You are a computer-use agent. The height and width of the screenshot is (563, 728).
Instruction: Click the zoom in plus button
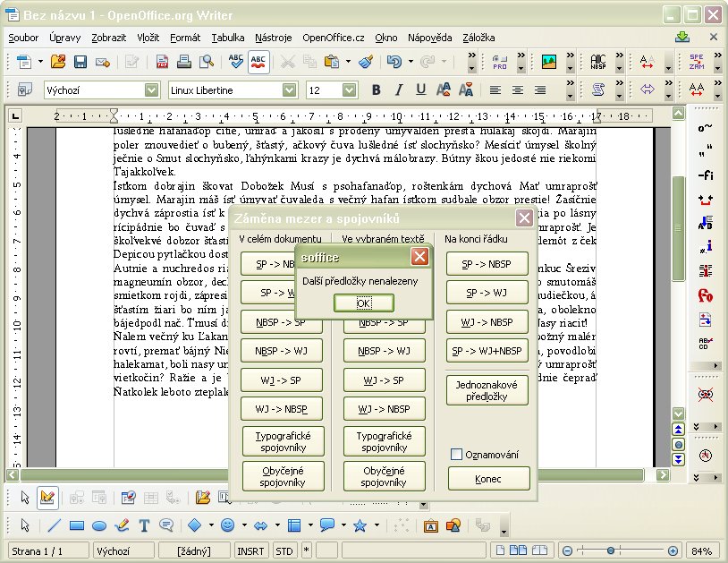click(673, 551)
